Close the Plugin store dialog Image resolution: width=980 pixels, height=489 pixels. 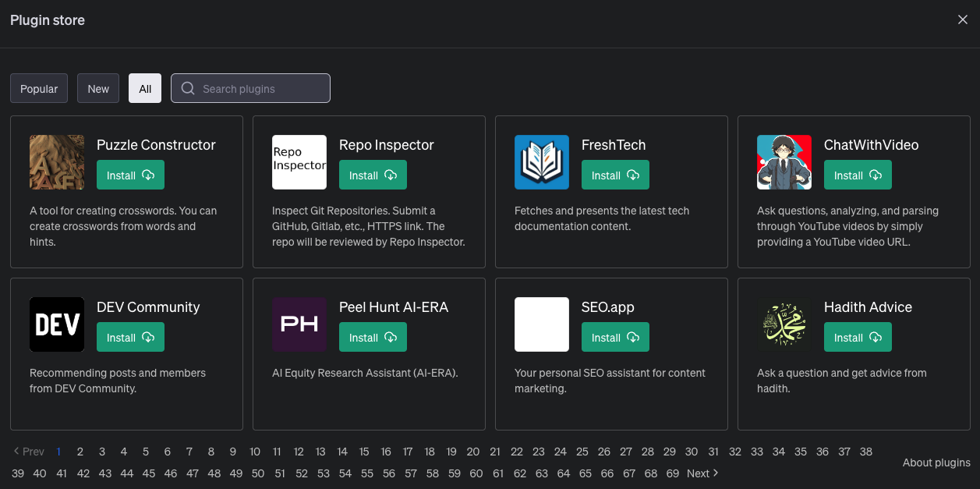pos(963,19)
